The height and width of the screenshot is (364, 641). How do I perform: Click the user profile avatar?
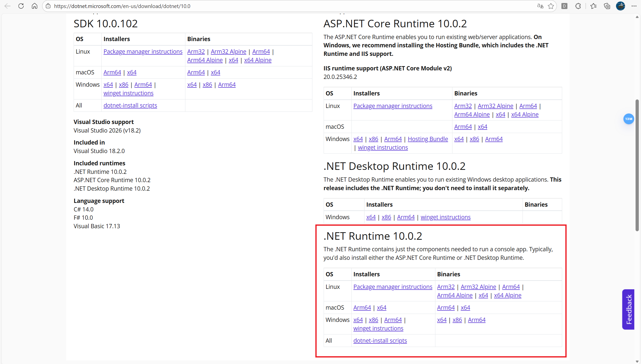(x=620, y=6)
